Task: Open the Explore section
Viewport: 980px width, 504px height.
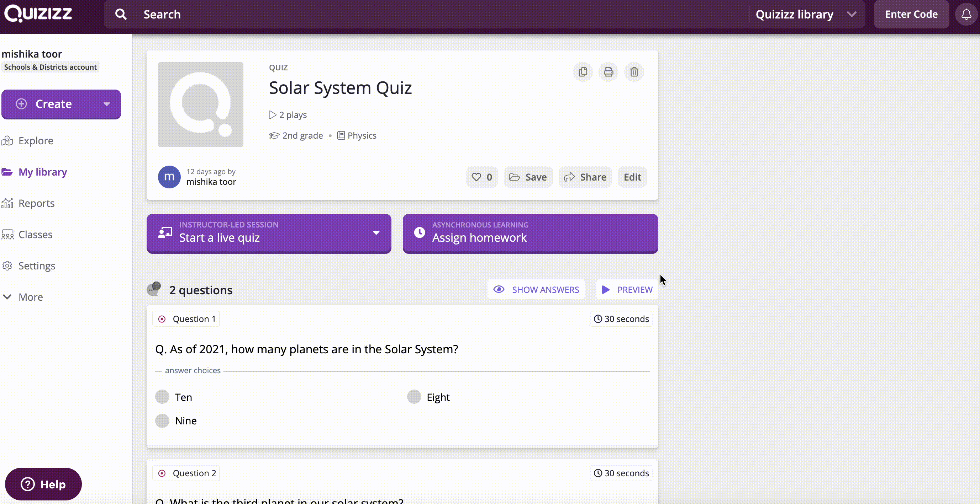Action: (35, 140)
